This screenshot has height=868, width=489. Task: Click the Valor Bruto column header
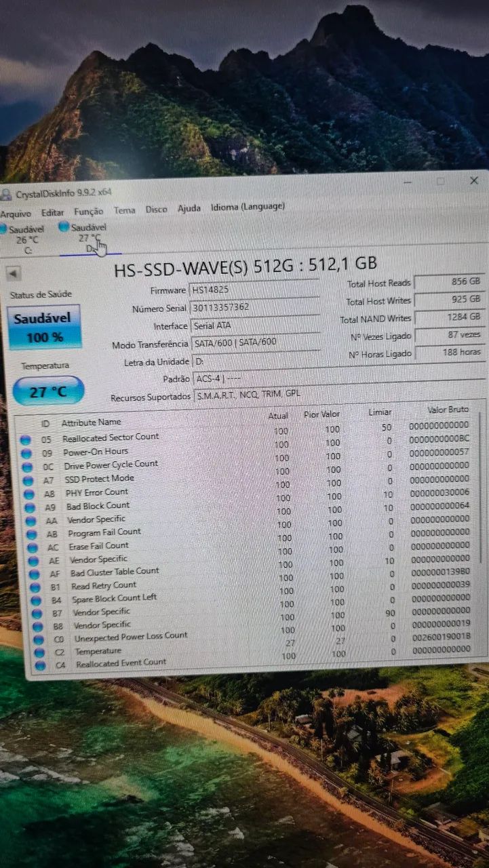pos(448,410)
